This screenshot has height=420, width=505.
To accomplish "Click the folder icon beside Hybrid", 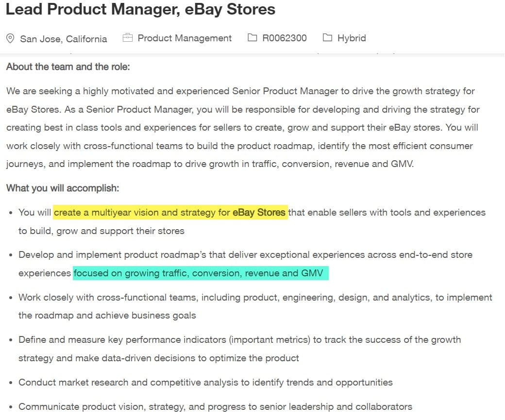I will (328, 37).
